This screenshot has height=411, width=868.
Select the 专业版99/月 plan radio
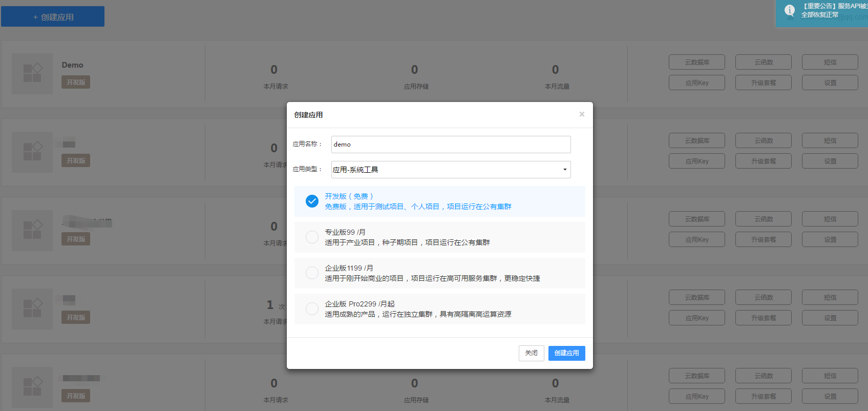pos(312,237)
